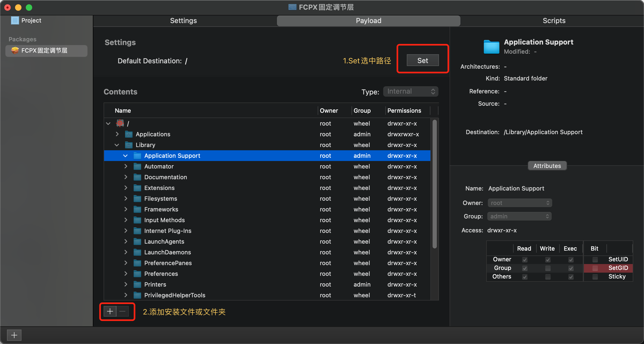Toggle Group Write permission checkbox
The height and width of the screenshot is (344, 644).
click(548, 268)
